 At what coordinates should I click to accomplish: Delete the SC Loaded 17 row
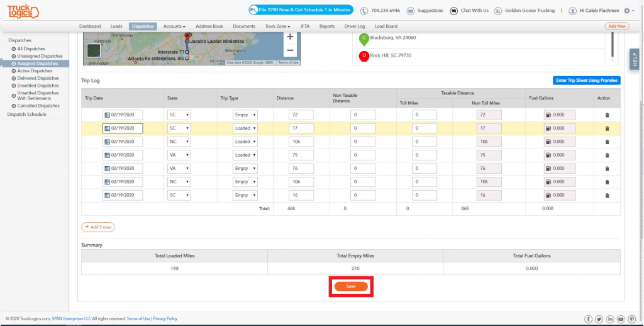tap(607, 128)
